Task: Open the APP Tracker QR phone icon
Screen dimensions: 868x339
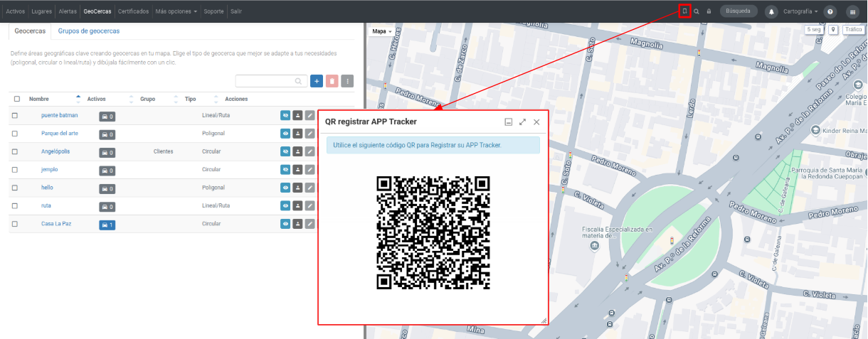Action: pos(684,11)
